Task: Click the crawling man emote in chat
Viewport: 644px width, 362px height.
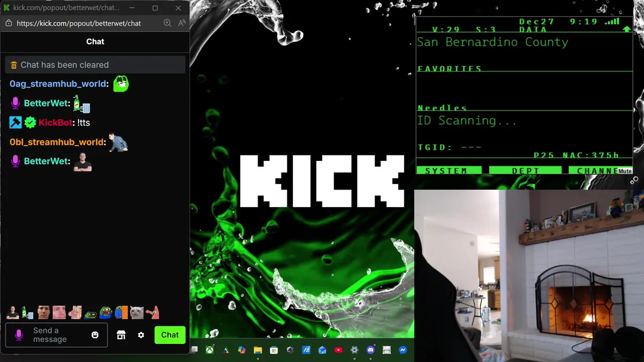Action: 118,142
